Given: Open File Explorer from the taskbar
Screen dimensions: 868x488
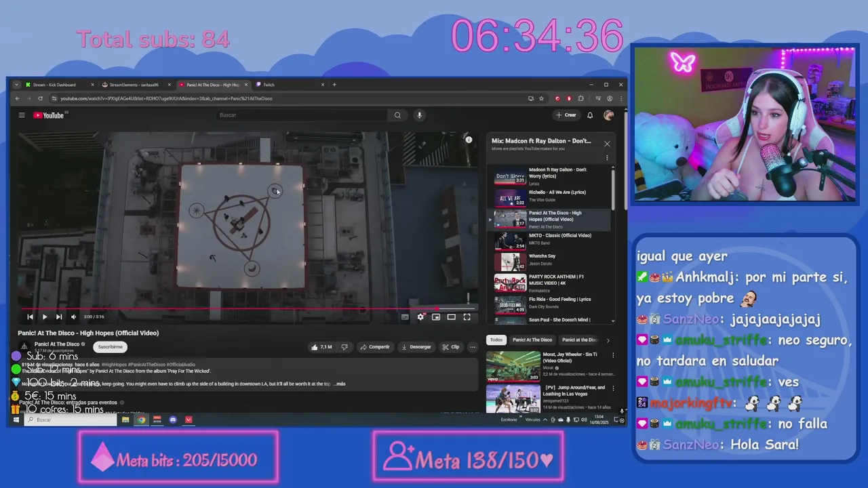Looking at the screenshot, I should coord(125,420).
